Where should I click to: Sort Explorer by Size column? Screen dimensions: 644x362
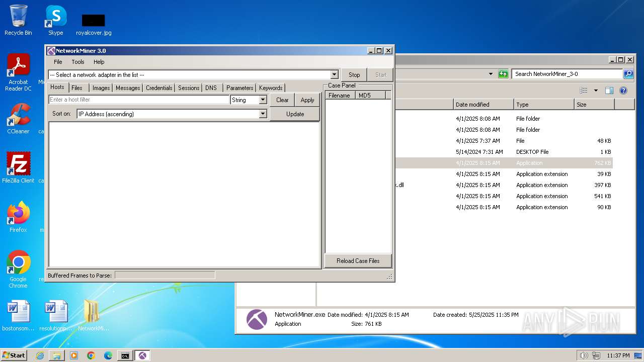pos(594,105)
